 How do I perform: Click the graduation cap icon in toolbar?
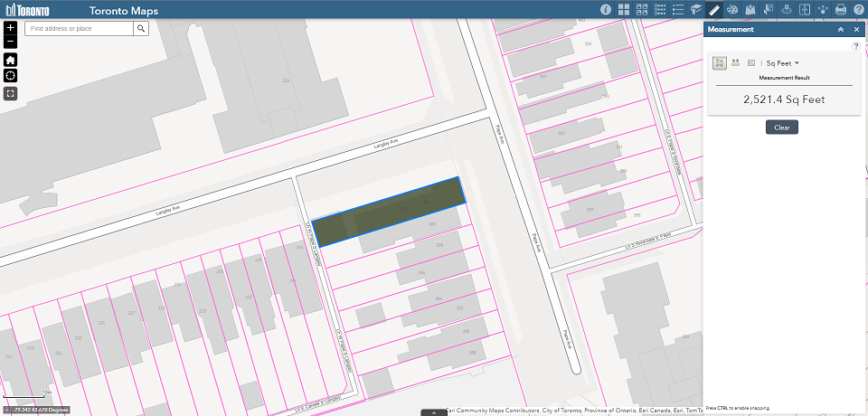pos(696,10)
